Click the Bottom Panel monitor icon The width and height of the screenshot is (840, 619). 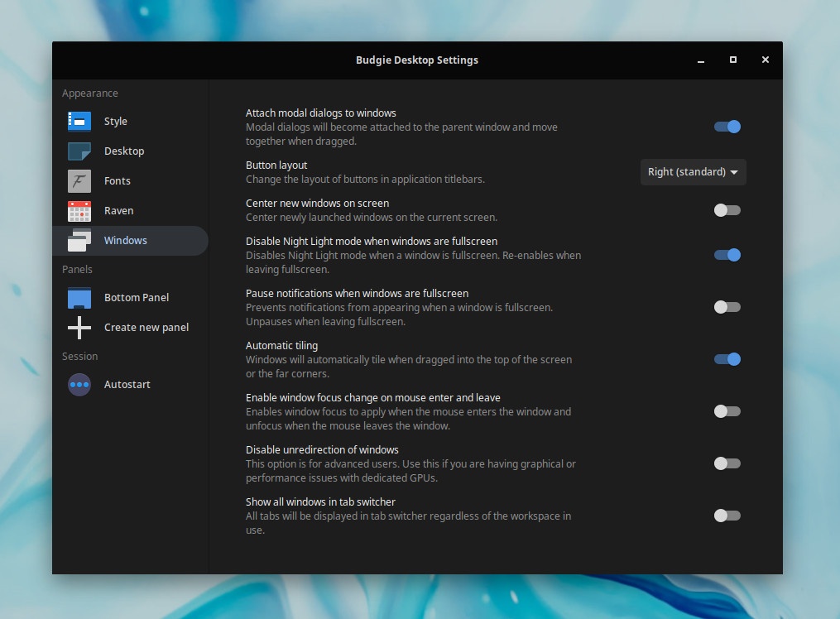(79, 297)
